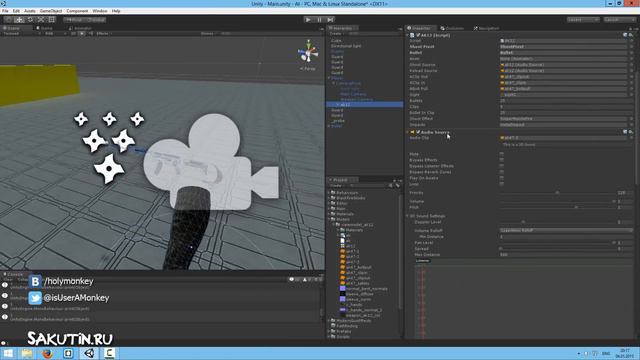Viewport: 640px width, 360px height.
Task: Click the scene orientation gizmo
Action: pos(309,52)
